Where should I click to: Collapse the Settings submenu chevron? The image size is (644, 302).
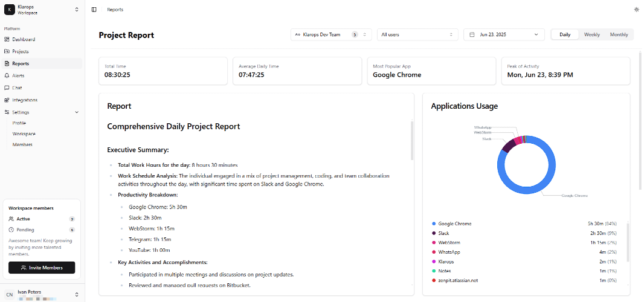pyautogui.click(x=77, y=112)
